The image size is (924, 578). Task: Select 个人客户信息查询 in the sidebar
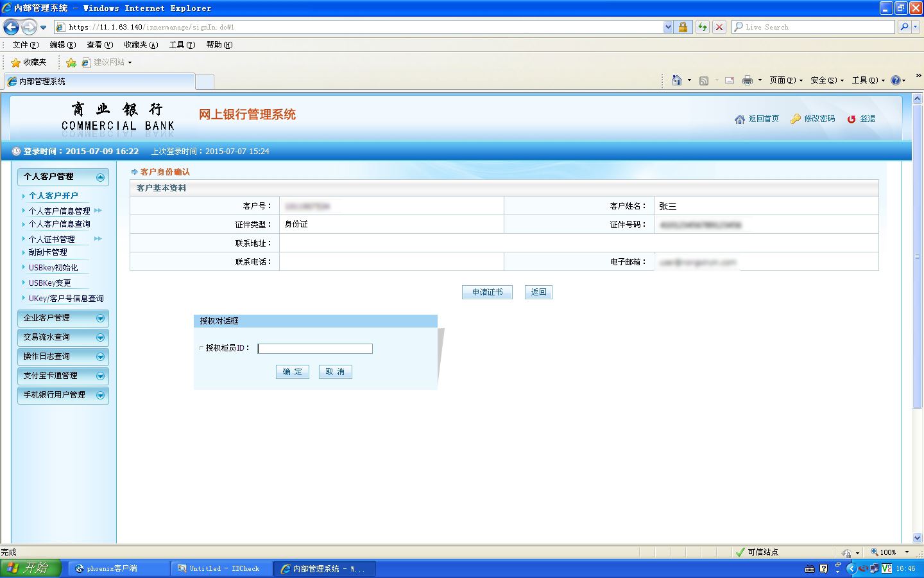pyautogui.click(x=59, y=224)
